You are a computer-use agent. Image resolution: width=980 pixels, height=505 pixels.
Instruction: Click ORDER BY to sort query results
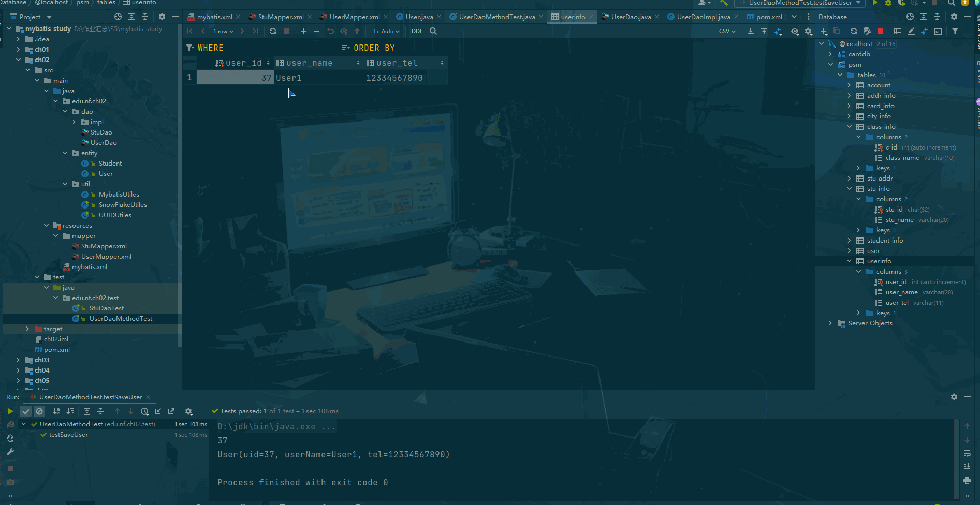click(x=373, y=48)
